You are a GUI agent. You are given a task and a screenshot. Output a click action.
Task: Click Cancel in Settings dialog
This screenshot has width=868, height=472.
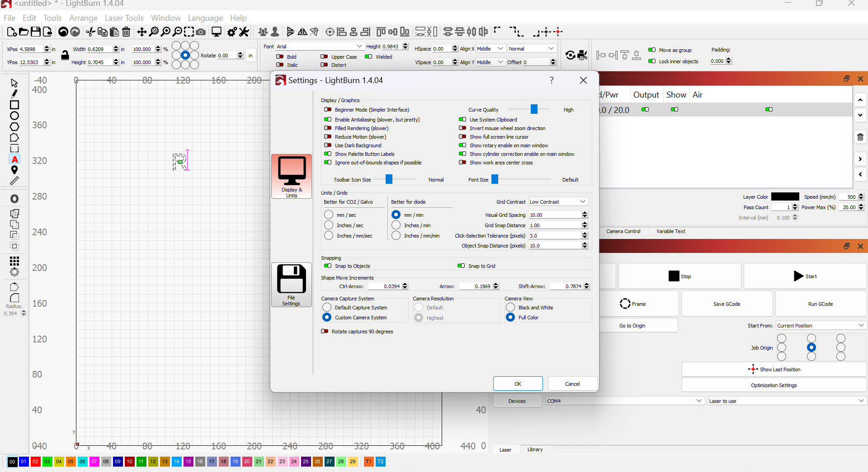tap(572, 384)
